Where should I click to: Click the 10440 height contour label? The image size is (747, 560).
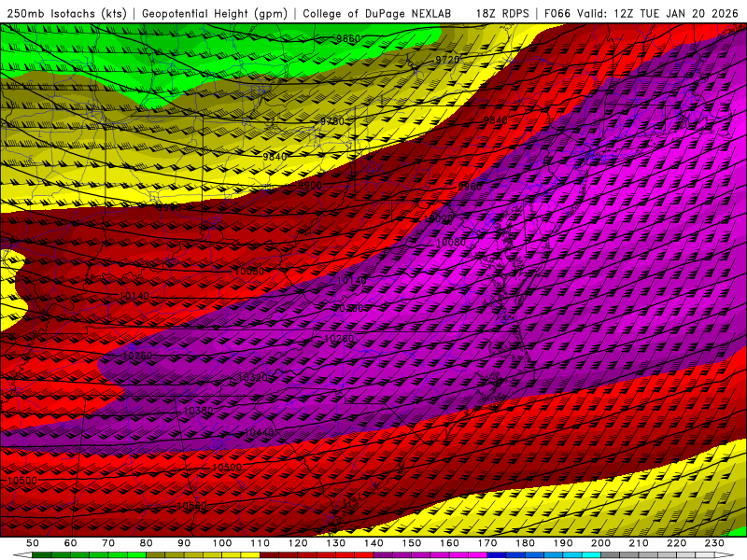click(x=259, y=432)
